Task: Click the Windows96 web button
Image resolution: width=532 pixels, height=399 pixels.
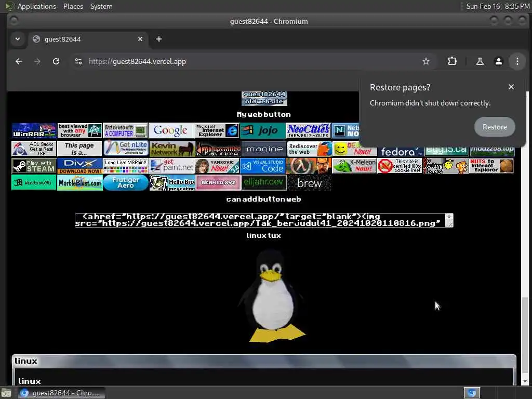Action: click(34, 182)
